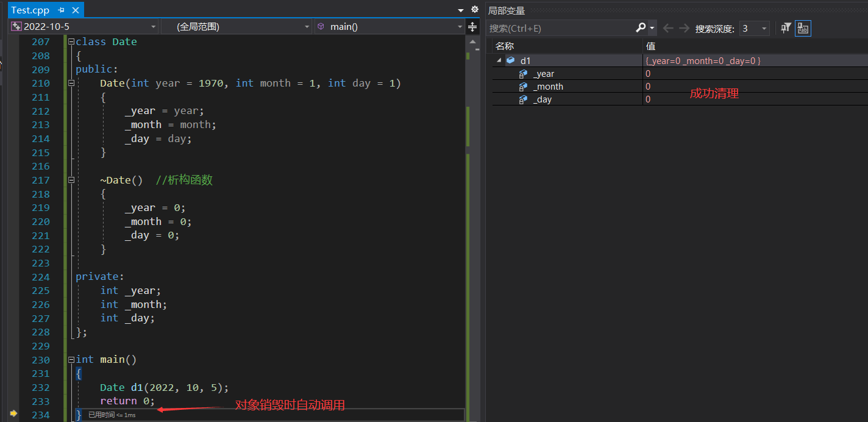Click the //析构函数 comment text
The width and height of the screenshot is (868, 422).
184,180
